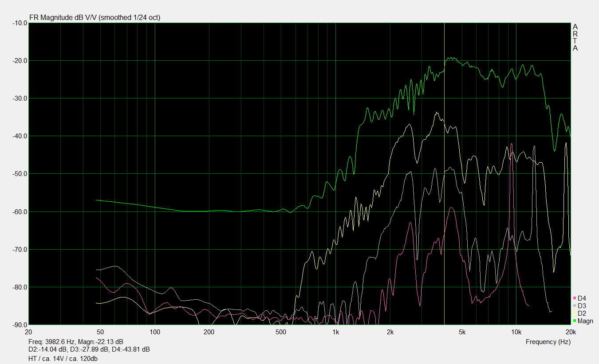
Task: Click the D2, D3, D4 distortion readout line
Action: click(x=89, y=349)
